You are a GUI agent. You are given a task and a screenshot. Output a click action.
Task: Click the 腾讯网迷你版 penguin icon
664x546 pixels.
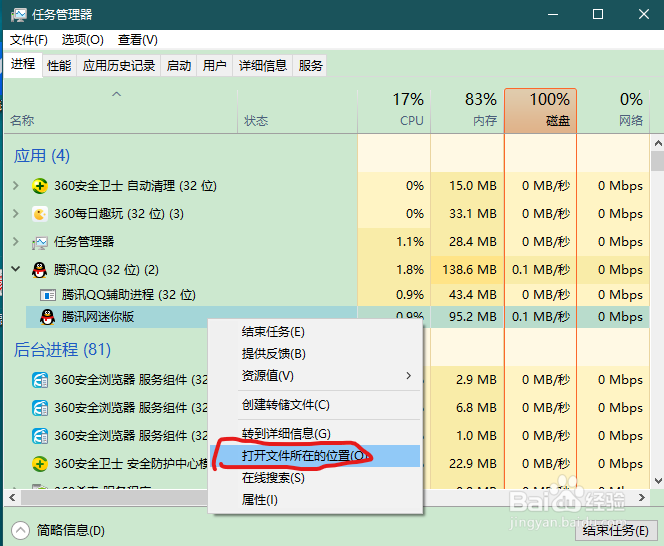pyautogui.click(x=47, y=317)
